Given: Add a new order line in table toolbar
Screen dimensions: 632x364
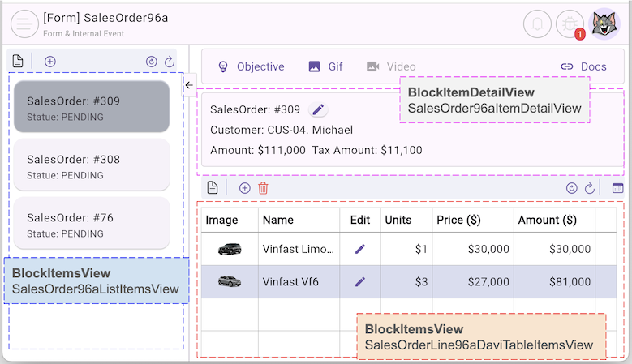Looking at the screenshot, I should [x=244, y=188].
